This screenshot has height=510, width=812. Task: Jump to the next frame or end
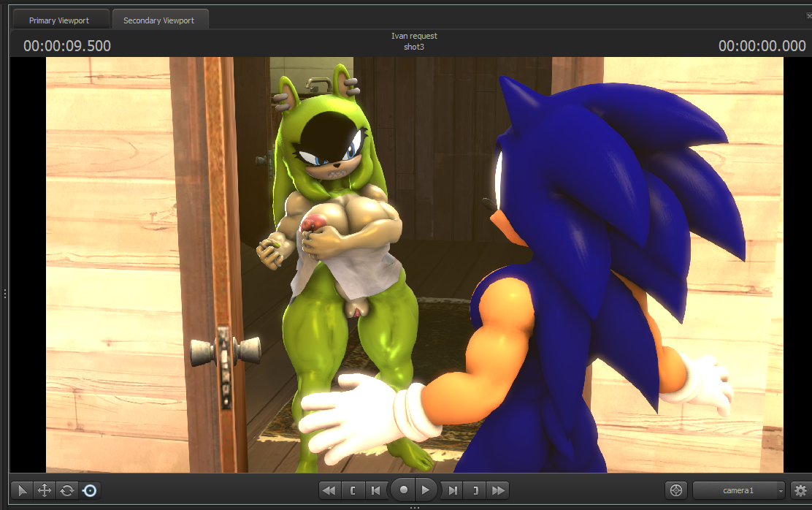pyautogui.click(x=452, y=490)
